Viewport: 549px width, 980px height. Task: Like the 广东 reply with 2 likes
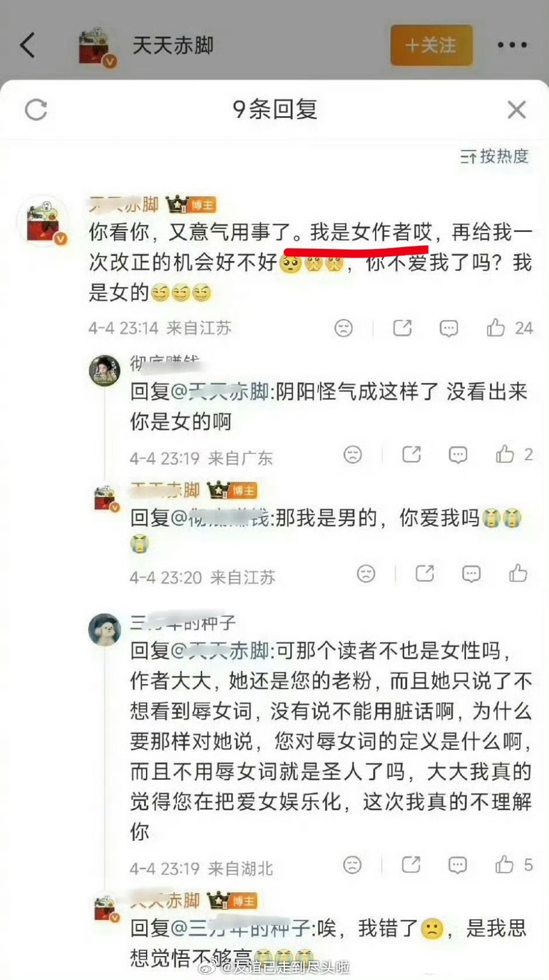[513, 454]
